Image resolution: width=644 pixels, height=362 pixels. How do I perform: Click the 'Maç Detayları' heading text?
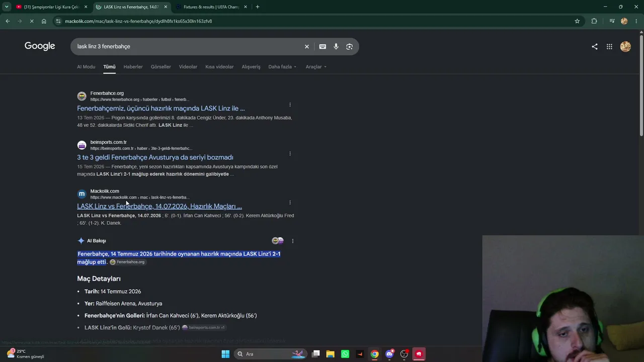click(x=99, y=279)
